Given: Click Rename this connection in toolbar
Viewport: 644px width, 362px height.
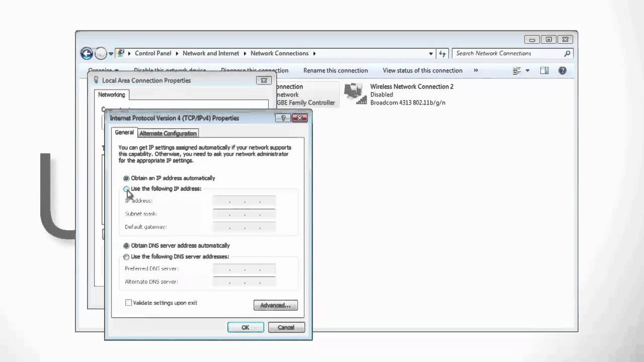Looking at the screenshot, I should coord(336,70).
